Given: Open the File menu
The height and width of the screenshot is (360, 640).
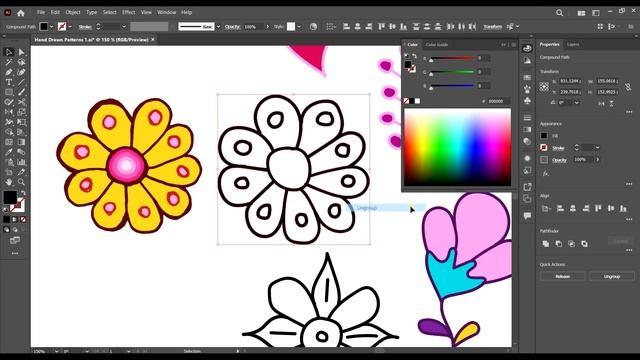Looking at the screenshot, I should coord(41,13).
